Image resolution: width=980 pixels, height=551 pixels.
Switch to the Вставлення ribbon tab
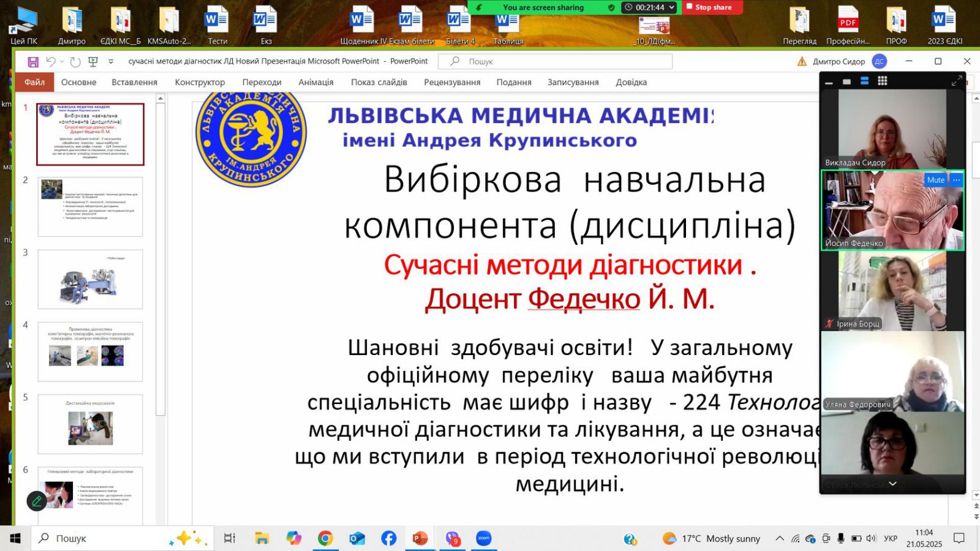coord(134,82)
